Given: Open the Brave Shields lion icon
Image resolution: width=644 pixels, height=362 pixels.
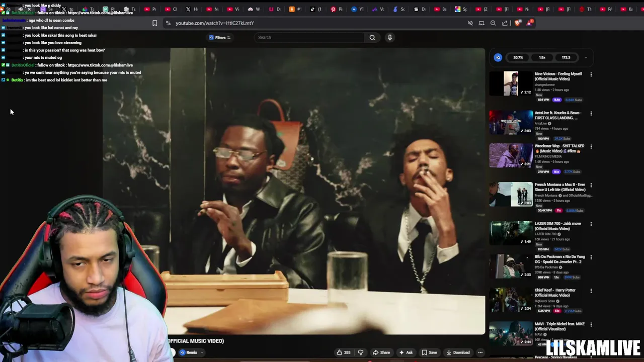Looking at the screenshot, I should coord(518,23).
